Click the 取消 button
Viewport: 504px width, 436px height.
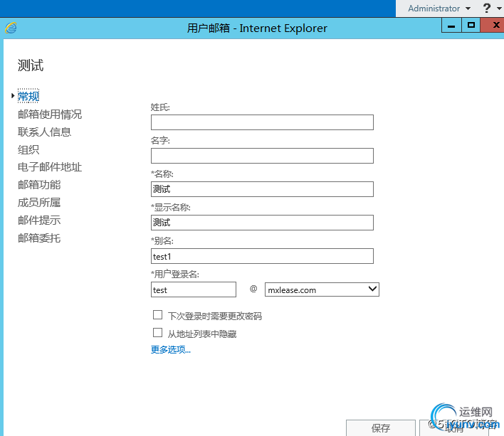tap(454, 427)
